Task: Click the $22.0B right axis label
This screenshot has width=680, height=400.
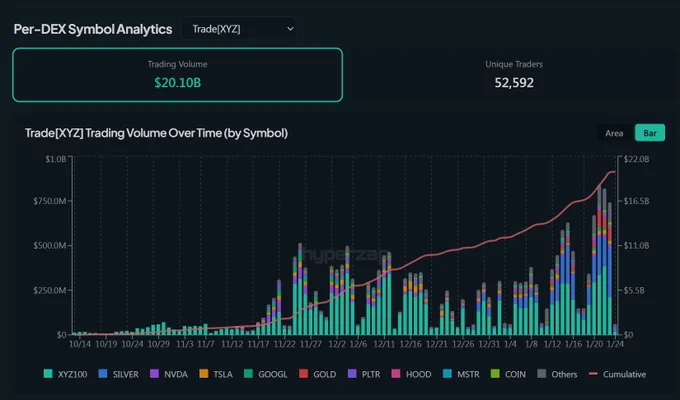Action: 637,159
